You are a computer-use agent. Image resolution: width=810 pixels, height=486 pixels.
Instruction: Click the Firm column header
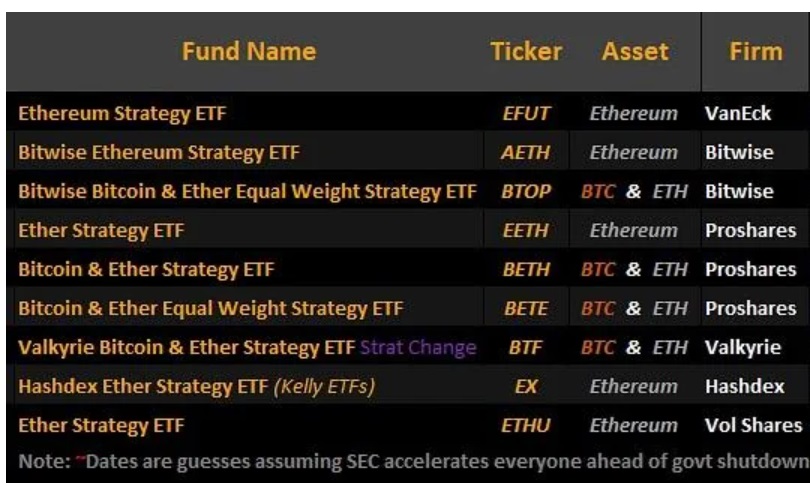756,50
